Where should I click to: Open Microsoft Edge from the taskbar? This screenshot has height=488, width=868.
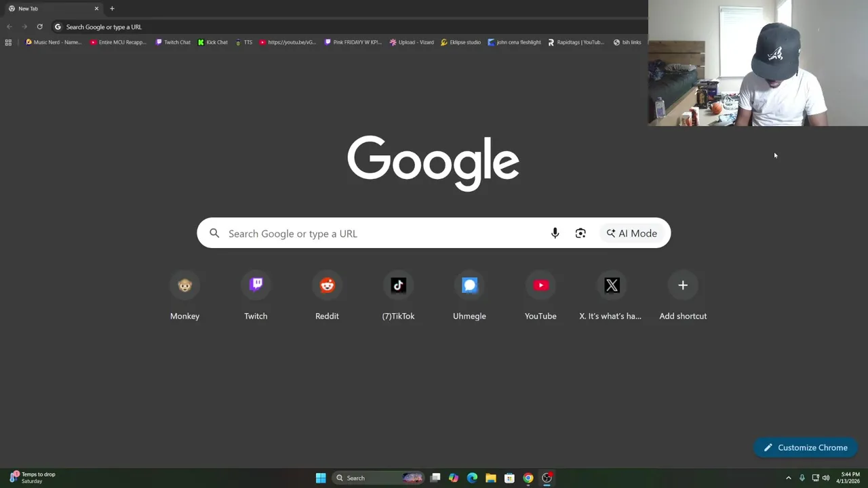(472, 478)
